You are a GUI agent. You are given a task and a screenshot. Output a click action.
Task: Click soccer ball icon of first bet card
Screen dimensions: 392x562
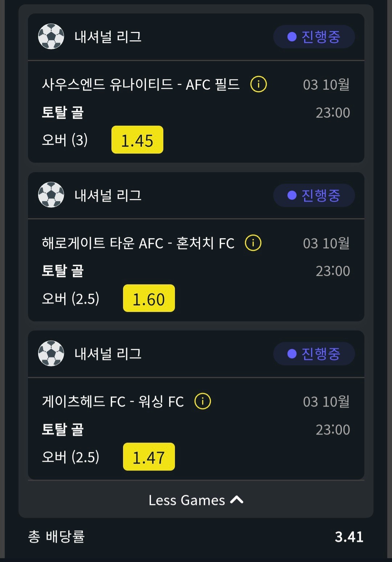click(51, 36)
